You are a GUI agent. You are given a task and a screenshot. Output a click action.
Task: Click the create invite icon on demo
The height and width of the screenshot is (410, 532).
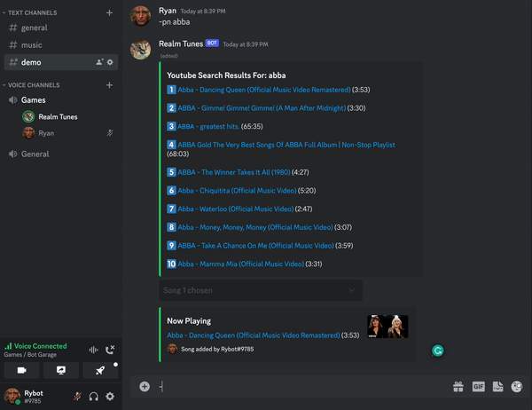click(99, 62)
